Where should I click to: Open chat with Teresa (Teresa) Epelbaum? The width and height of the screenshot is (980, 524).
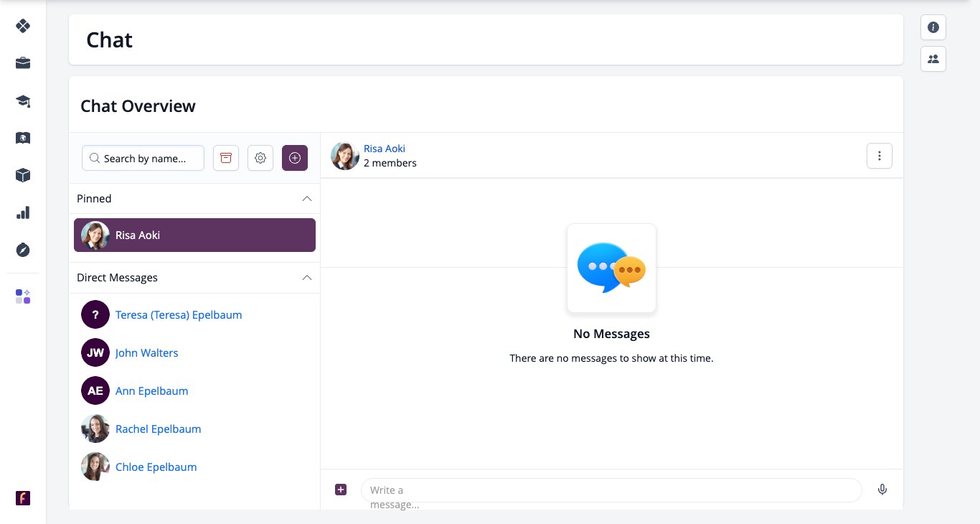tap(179, 314)
